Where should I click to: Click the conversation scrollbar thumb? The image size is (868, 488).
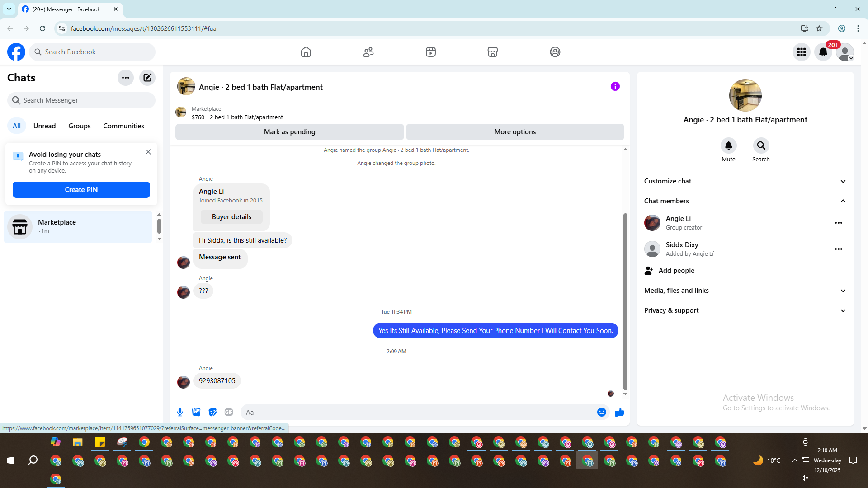[x=625, y=300]
